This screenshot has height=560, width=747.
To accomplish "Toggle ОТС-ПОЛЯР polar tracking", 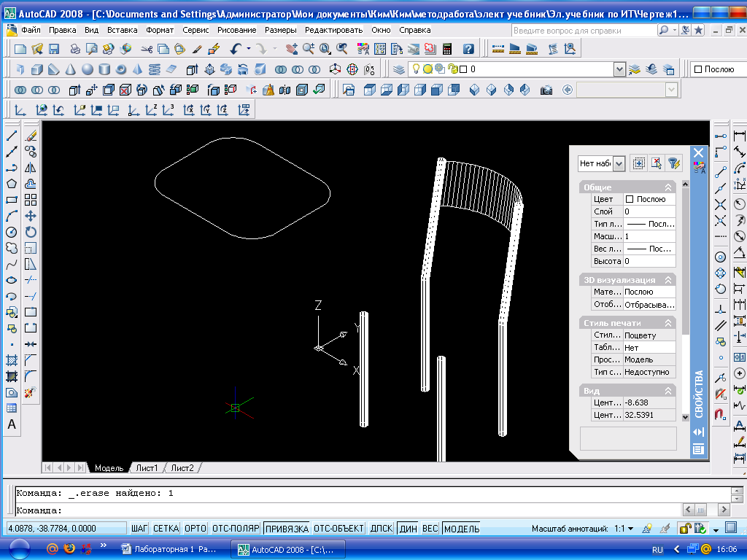I will (236, 529).
